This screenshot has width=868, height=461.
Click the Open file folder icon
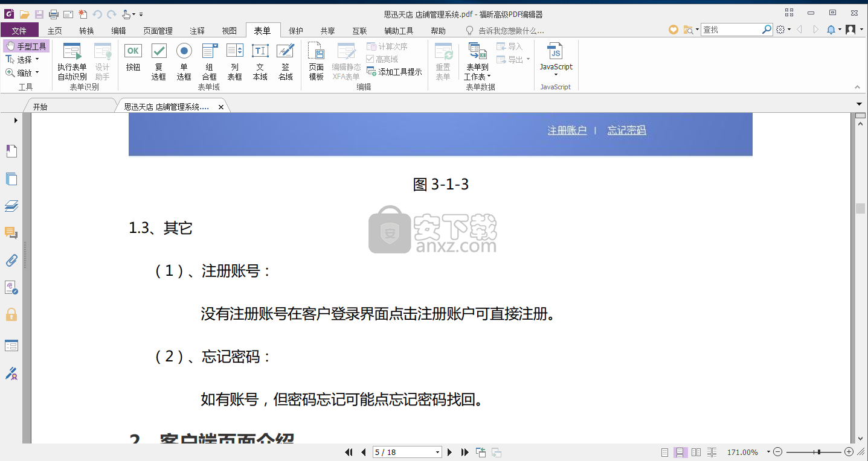pos(24,14)
